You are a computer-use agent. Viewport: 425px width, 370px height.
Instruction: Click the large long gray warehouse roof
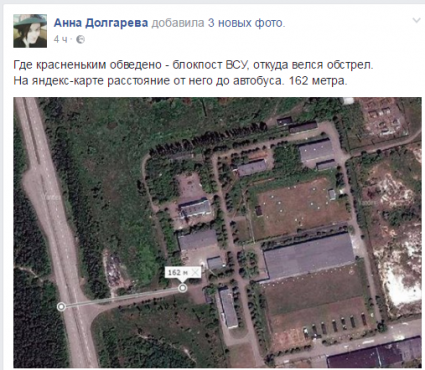[309, 256]
